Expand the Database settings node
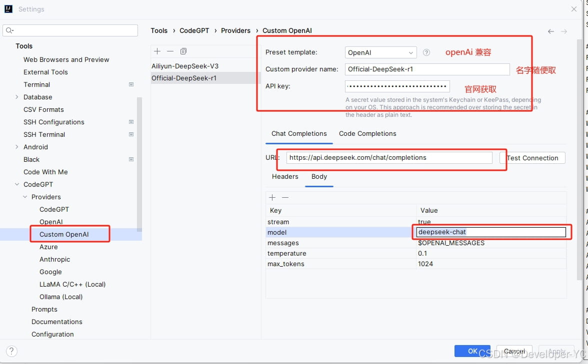Viewport: 588px width, 364px height. (17, 97)
